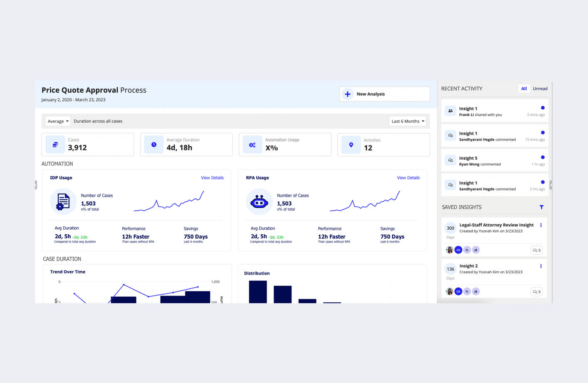588x383 pixels.
Task: Click the unread indicator on Frank Li's share
Action: tap(542, 108)
